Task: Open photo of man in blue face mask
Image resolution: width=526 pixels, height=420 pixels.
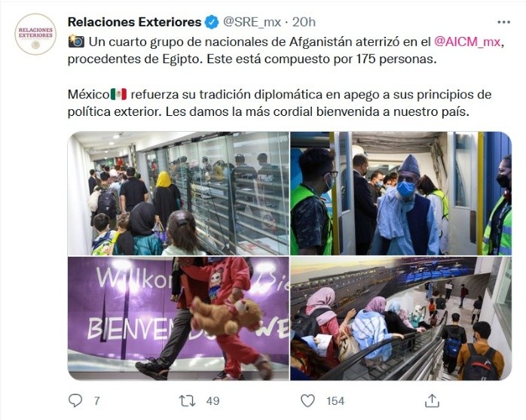Action: pos(401,193)
